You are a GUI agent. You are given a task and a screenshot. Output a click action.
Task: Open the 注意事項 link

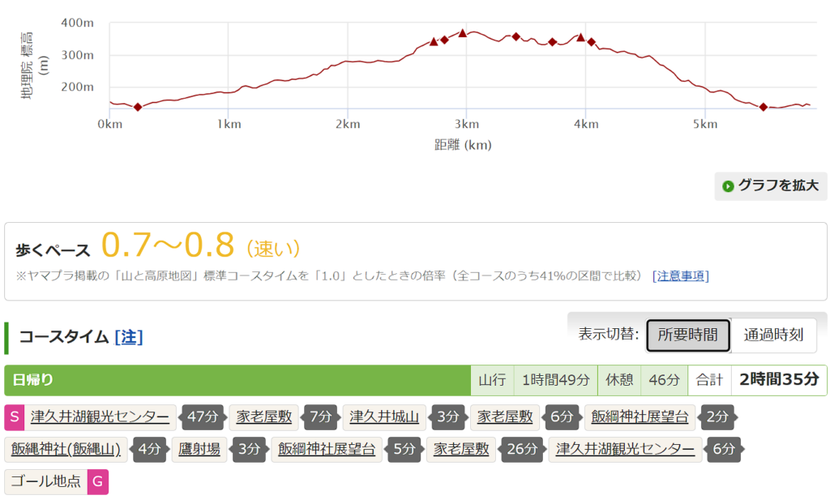point(680,275)
